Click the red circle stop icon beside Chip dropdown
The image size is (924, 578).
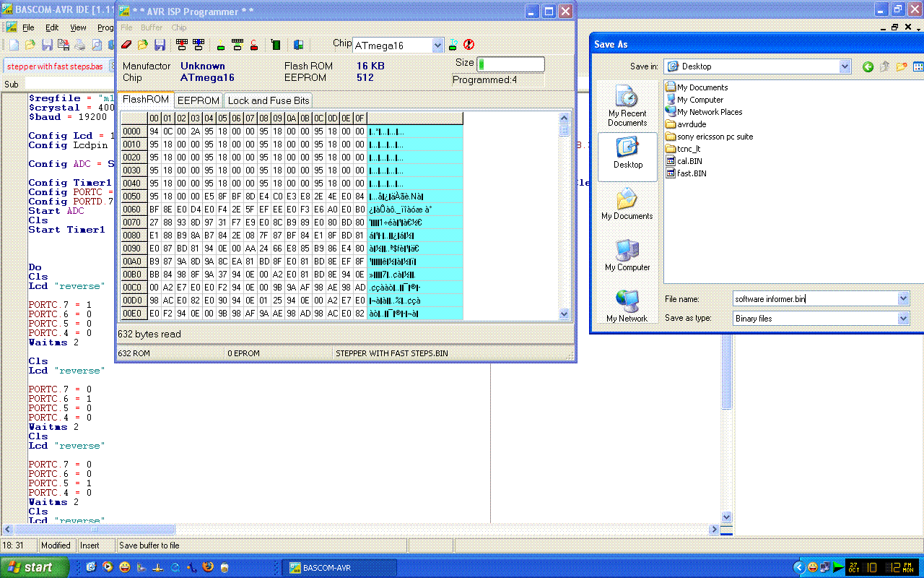click(468, 45)
